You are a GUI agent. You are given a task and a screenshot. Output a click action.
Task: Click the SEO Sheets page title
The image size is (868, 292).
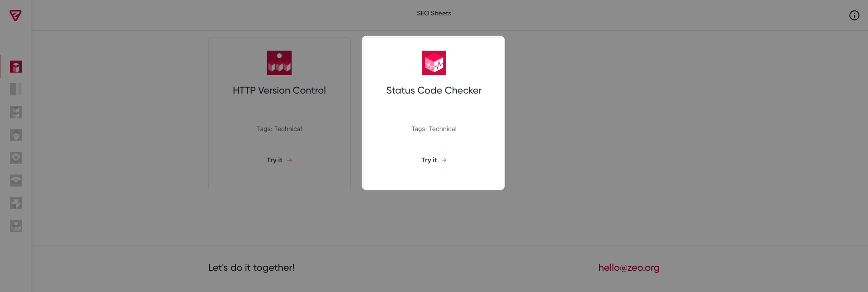coord(434,13)
